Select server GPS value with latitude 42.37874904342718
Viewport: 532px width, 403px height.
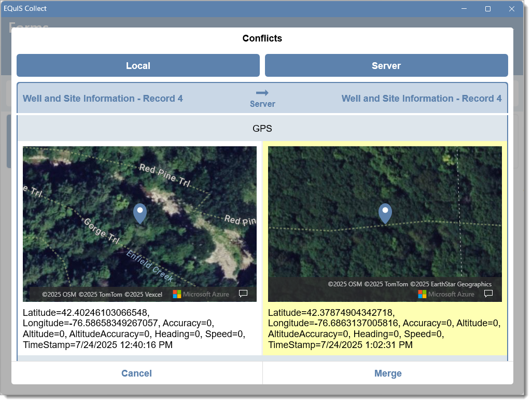384,329
